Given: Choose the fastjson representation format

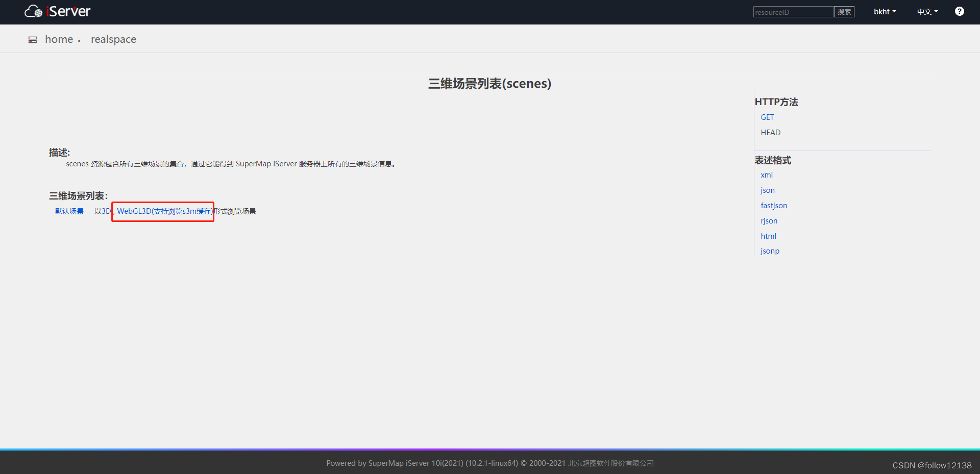Looking at the screenshot, I should pos(774,205).
